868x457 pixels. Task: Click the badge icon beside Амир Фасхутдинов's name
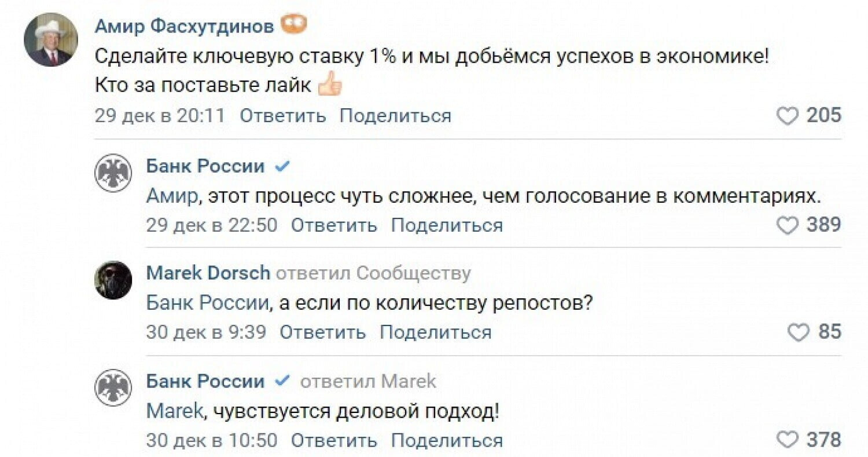tap(293, 25)
